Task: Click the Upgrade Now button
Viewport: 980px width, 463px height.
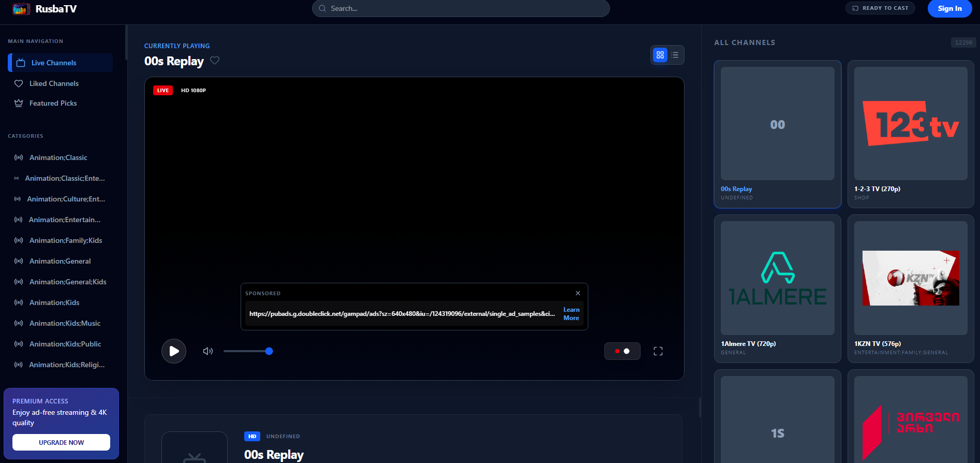Action: point(61,442)
